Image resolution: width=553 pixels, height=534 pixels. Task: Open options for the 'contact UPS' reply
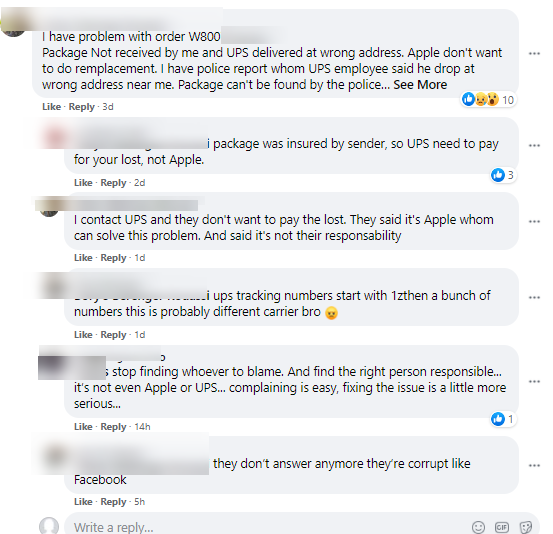point(534,222)
